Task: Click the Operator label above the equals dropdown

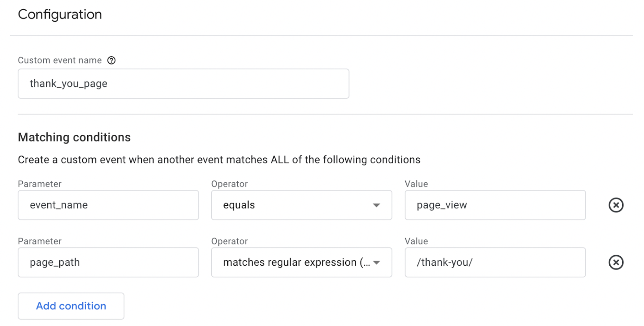Action: [230, 184]
